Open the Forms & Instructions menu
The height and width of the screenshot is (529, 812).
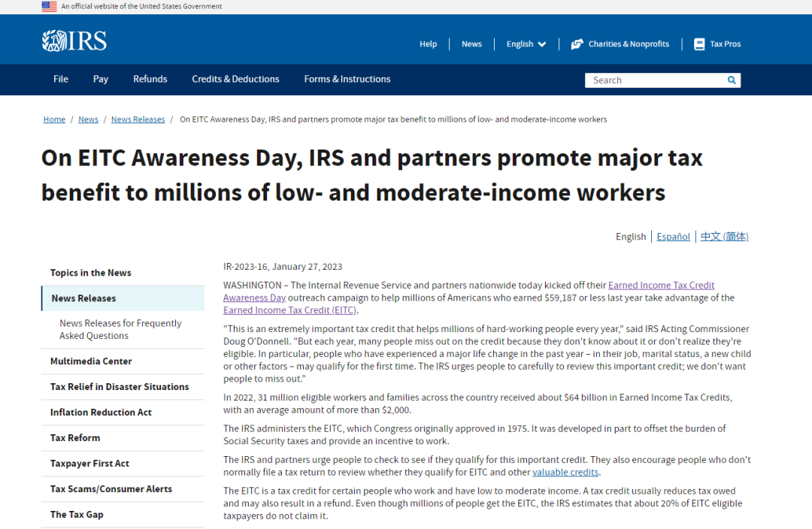pos(347,79)
